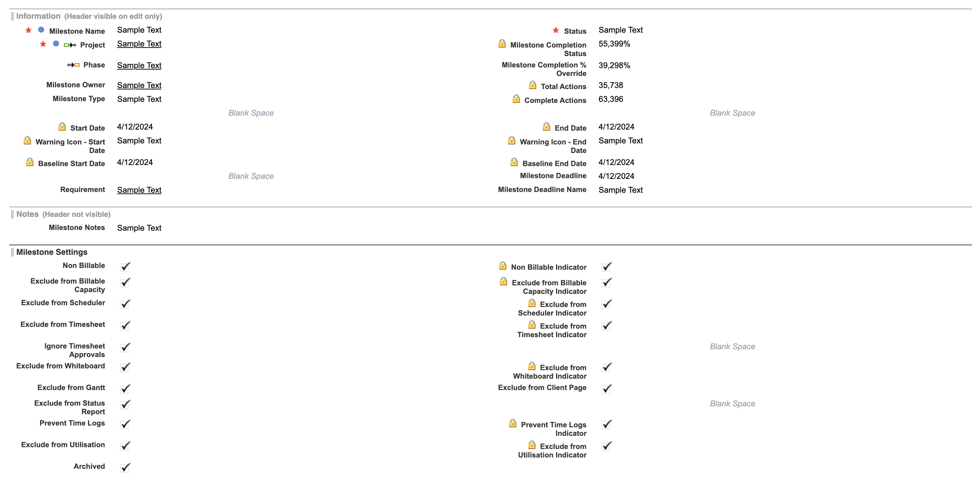Click the Milestone Deadline Name field label
Viewport: 980px width, 477px height.
[x=542, y=190]
